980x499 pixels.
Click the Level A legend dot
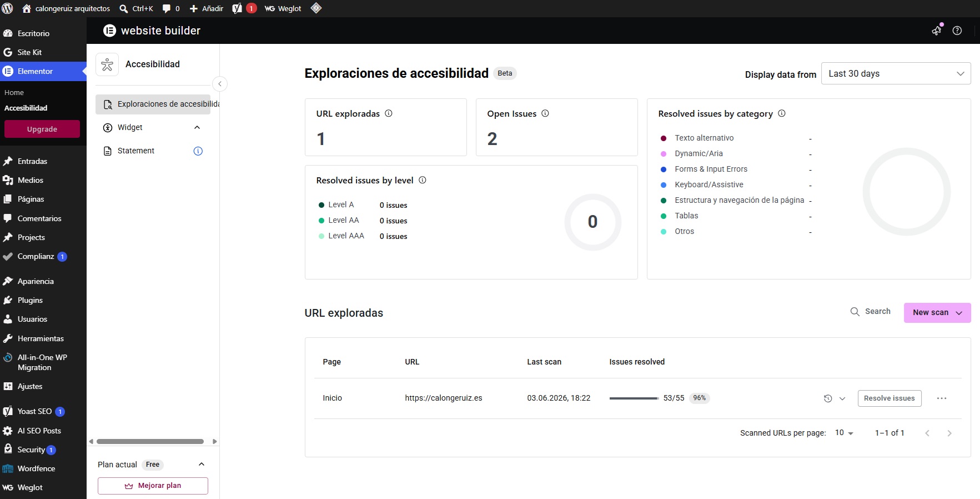tap(321, 205)
